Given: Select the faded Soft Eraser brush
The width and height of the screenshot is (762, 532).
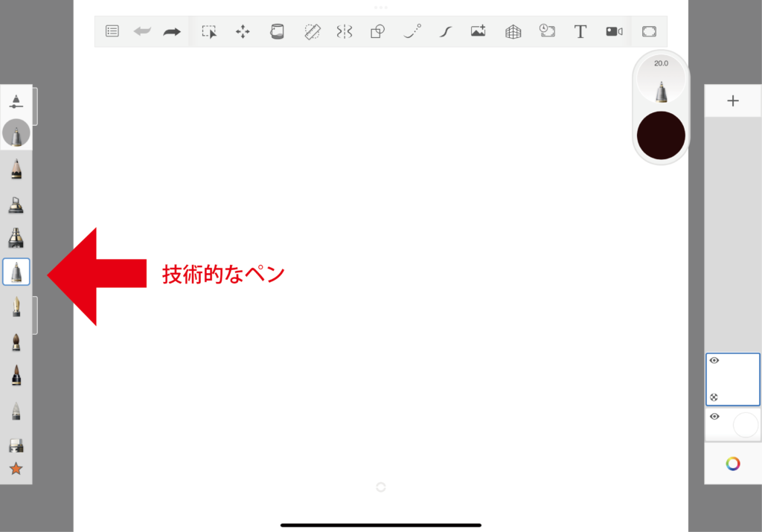Looking at the screenshot, I should click(x=16, y=411).
